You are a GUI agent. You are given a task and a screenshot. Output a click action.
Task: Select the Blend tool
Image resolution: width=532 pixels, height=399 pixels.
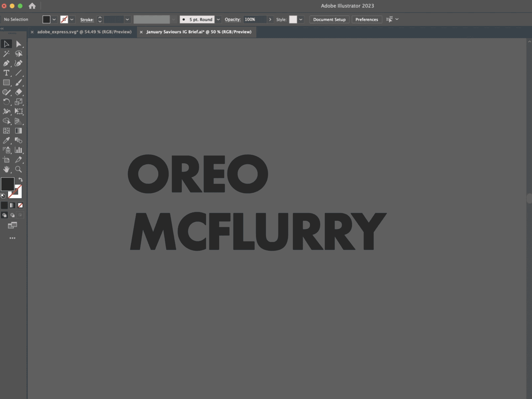click(19, 140)
